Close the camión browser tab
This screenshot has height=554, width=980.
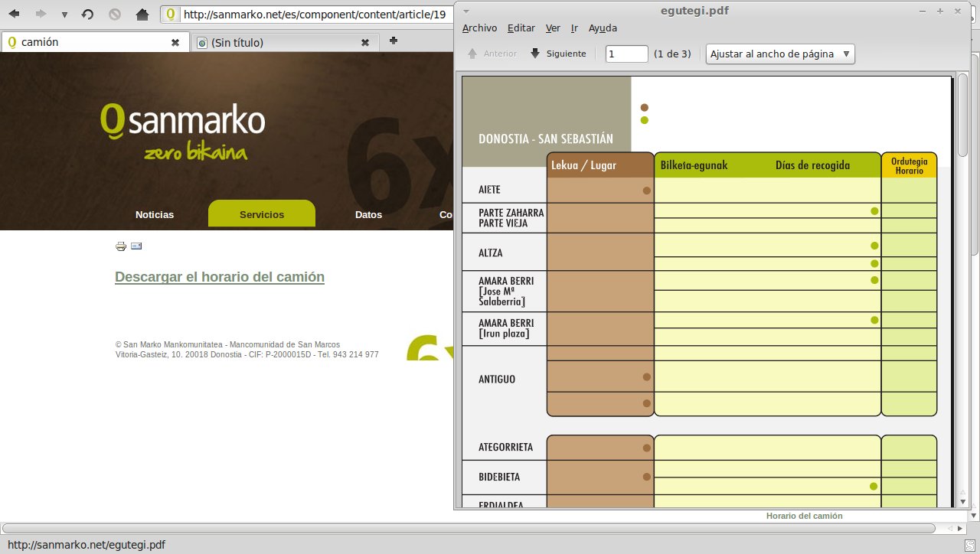tap(175, 43)
